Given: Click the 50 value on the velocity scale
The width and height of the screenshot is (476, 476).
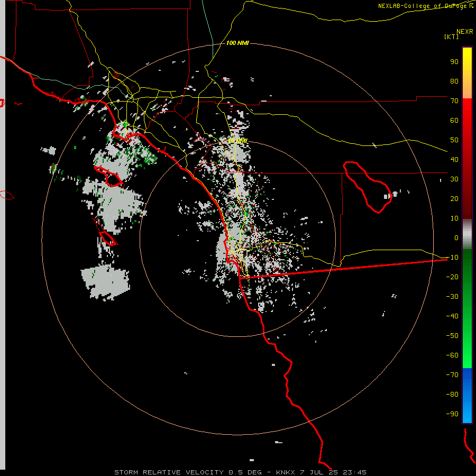Looking at the screenshot, I should pyautogui.click(x=454, y=140).
